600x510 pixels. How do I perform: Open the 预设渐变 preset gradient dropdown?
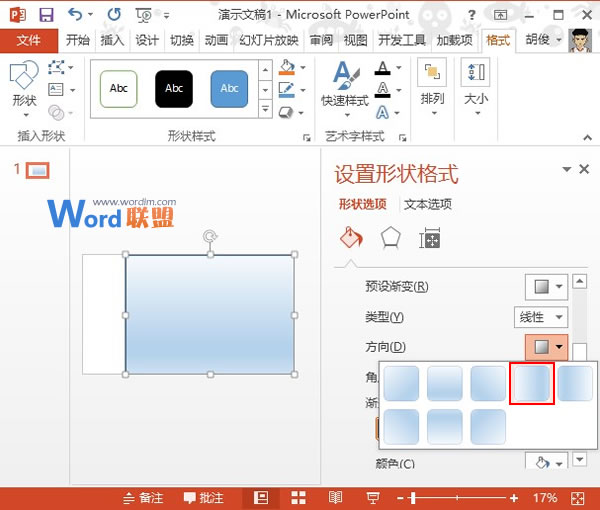(546, 287)
